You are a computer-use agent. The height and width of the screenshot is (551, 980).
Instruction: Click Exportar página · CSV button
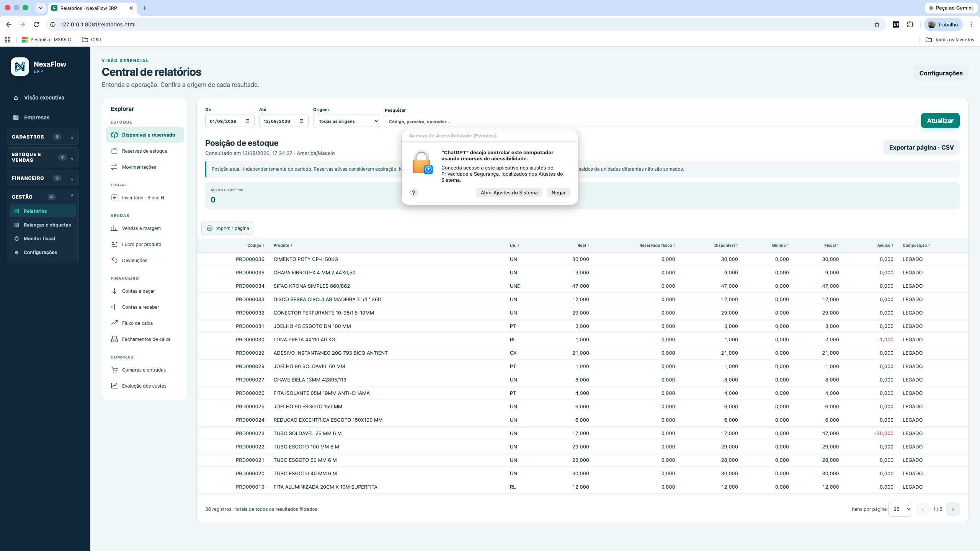click(x=921, y=148)
